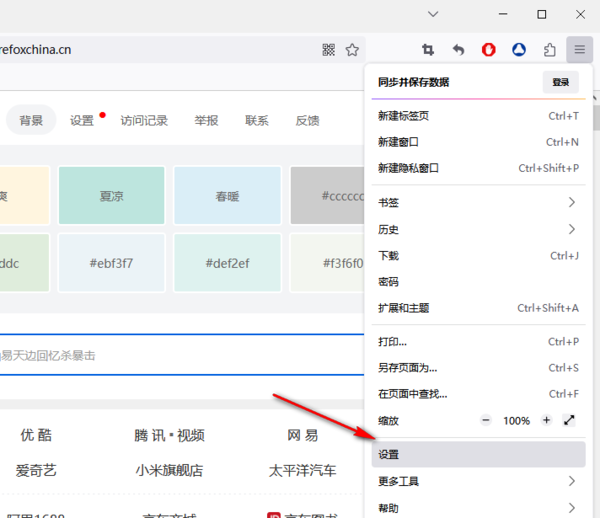Screen dimensions: 600x518
Task: Zoom in with the plus button
Action: (x=546, y=421)
